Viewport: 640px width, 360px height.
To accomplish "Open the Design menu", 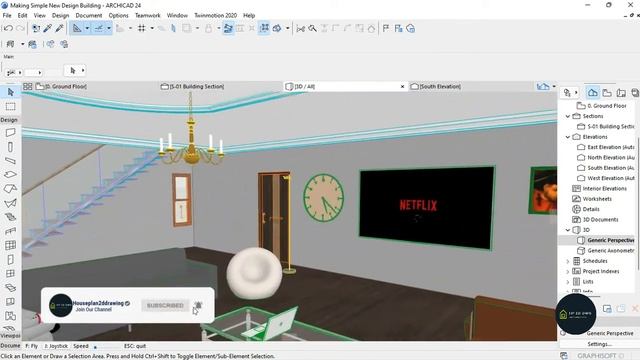I will coord(60,15).
